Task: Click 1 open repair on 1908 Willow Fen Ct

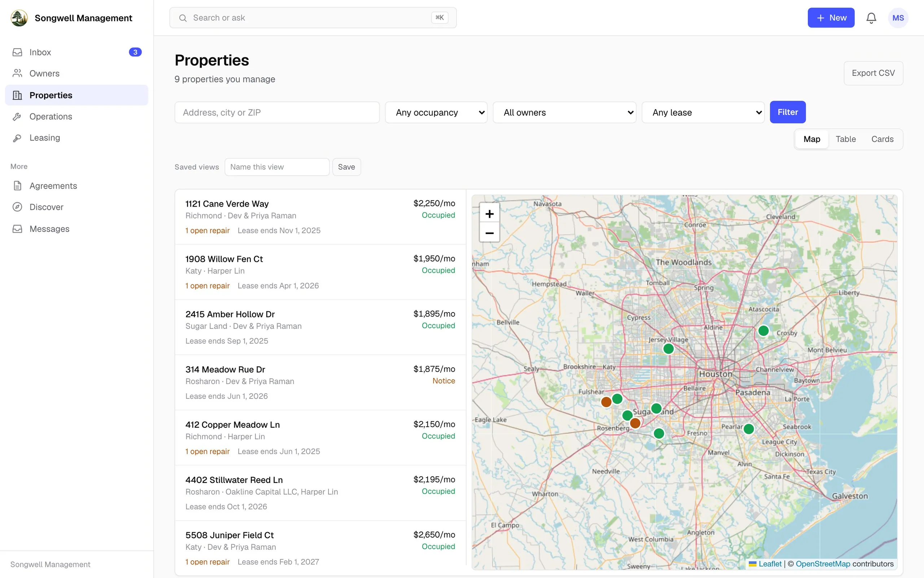Action: [x=207, y=286]
